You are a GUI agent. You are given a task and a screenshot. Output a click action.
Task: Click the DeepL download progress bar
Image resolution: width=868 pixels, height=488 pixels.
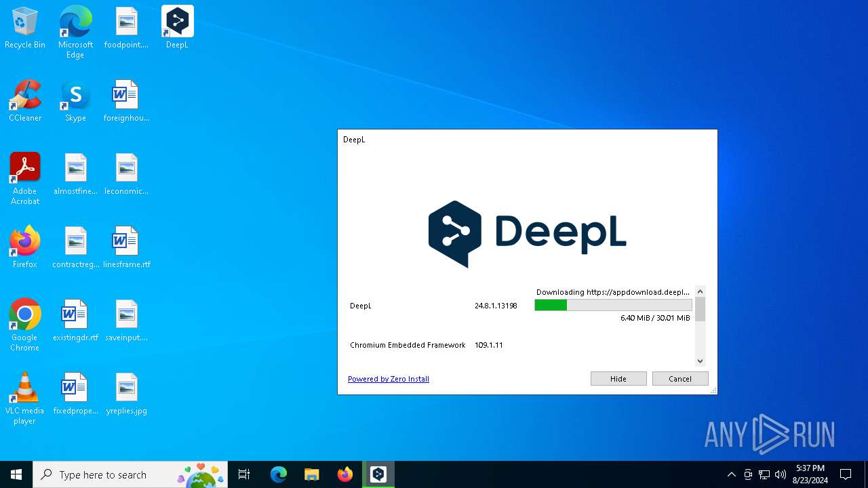(x=614, y=306)
